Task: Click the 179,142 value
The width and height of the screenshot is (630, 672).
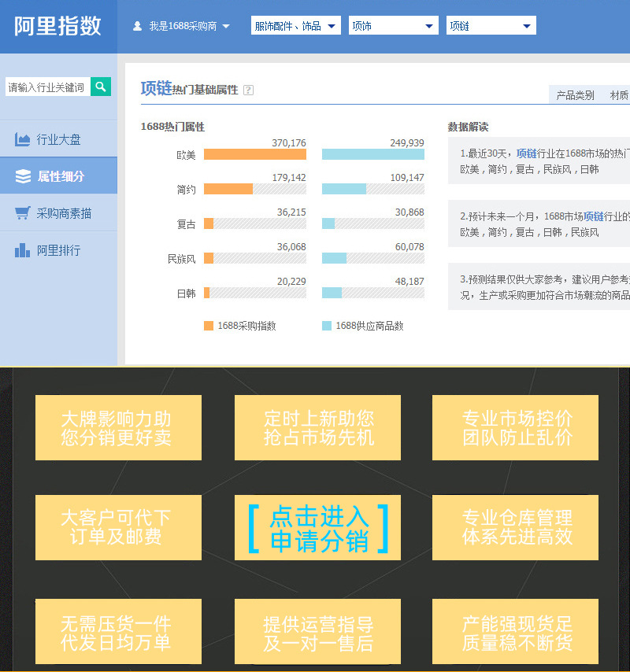Action: coord(289,177)
